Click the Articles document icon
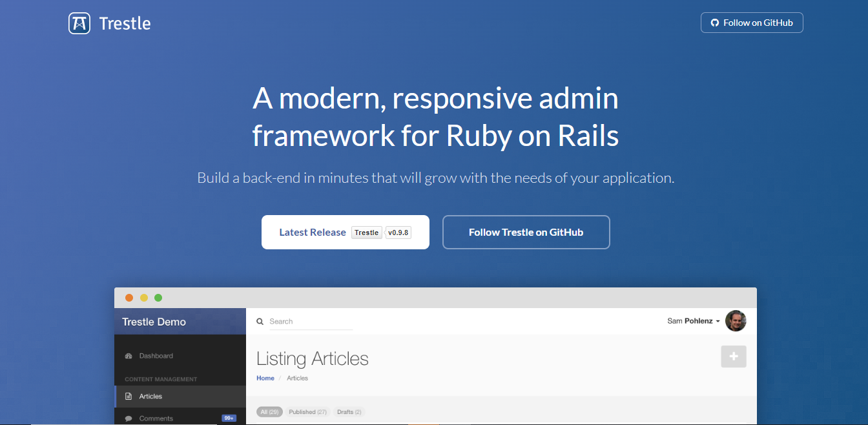Screen dimensions: 868x425 pyautogui.click(x=129, y=396)
